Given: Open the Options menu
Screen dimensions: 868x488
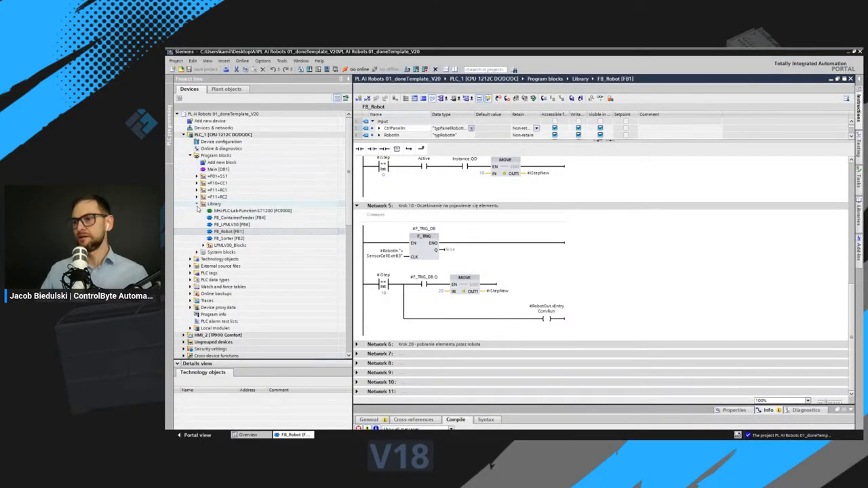Looking at the screenshot, I should pyautogui.click(x=262, y=61).
